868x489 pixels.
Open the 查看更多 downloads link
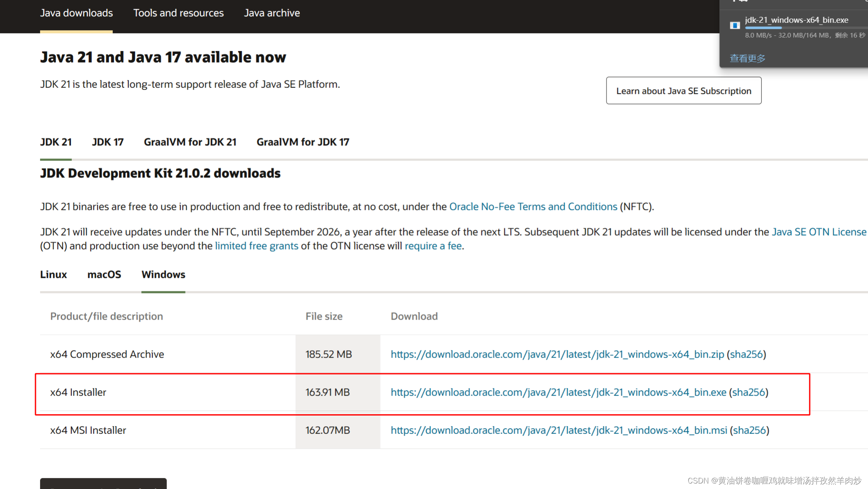tap(747, 58)
